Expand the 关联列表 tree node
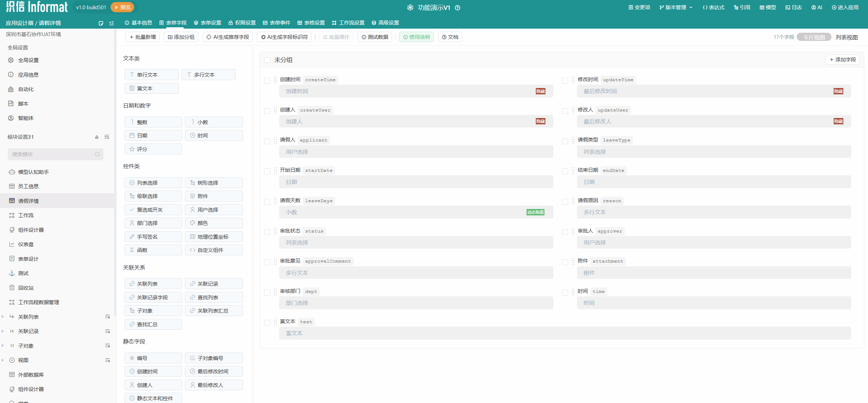The height and width of the screenshot is (403, 868). click(3, 317)
